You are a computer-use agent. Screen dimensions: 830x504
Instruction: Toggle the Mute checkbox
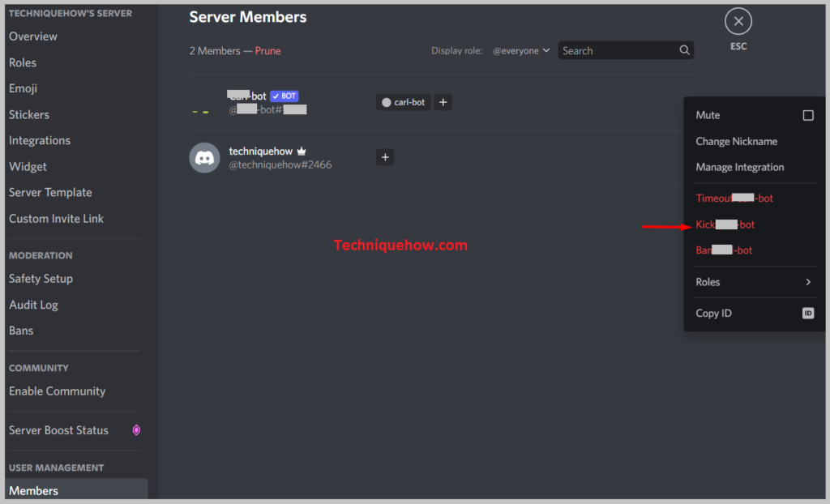point(808,115)
